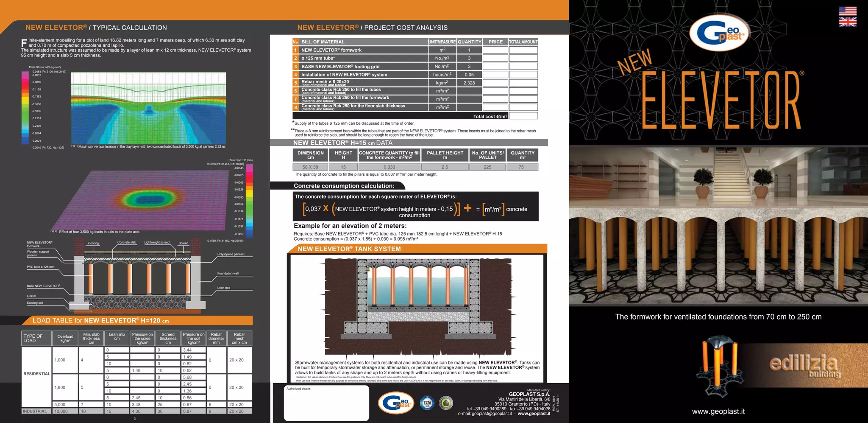Select the Concrete consumption calculation heading

344,186
